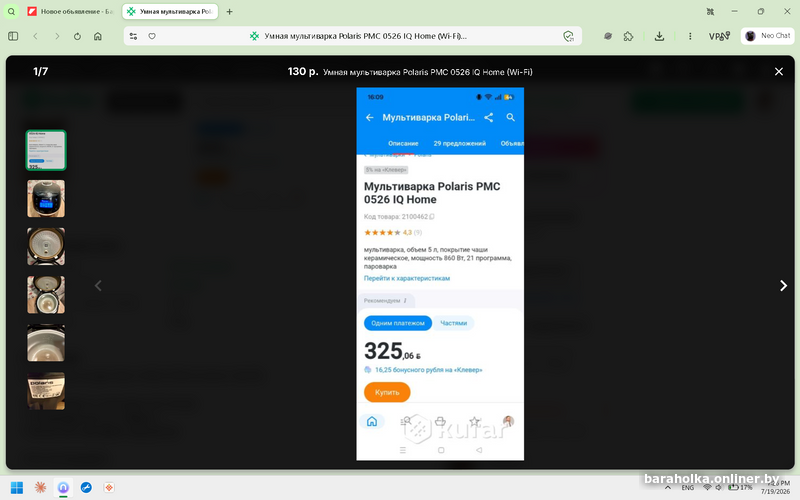Open the volume tray icon
The image size is (800, 500).
[718, 488]
